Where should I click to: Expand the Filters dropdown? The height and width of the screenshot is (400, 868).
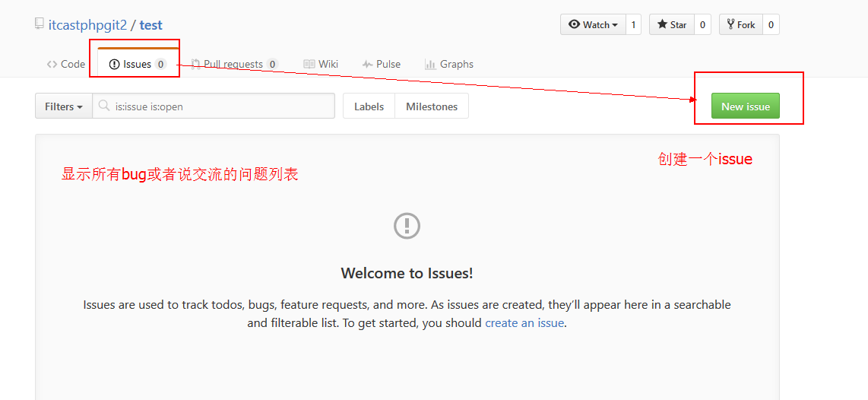point(64,106)
